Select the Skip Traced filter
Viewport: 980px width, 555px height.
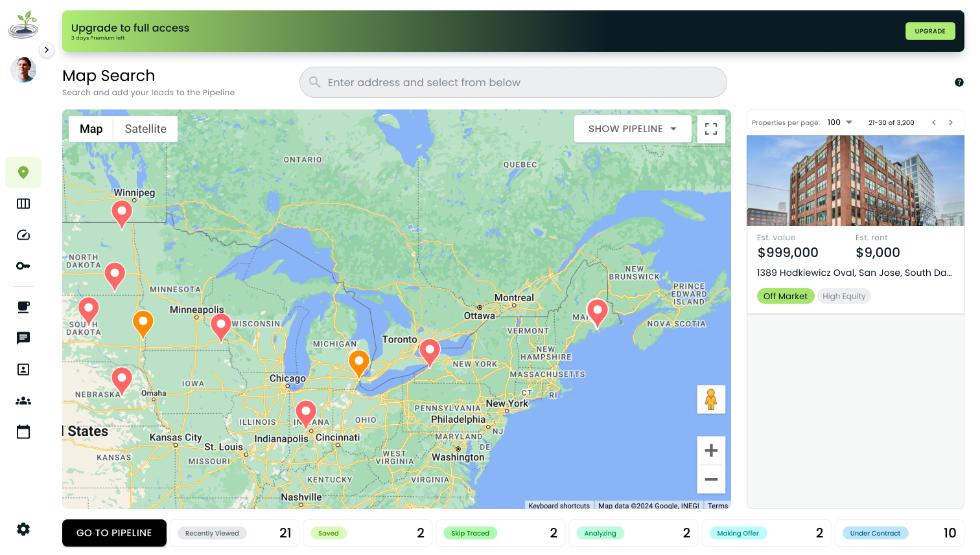pyautogui.click(x=502, y=533)
